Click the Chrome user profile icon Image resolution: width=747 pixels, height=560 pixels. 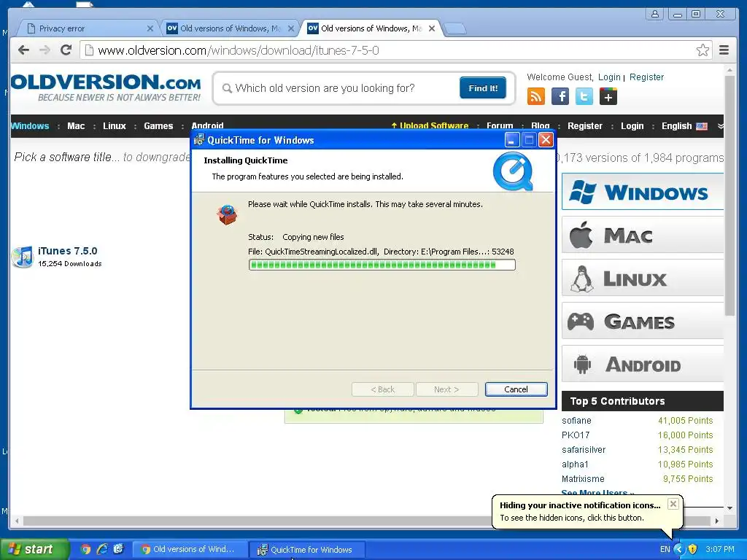pyautogui.click(x=655, y=14)
